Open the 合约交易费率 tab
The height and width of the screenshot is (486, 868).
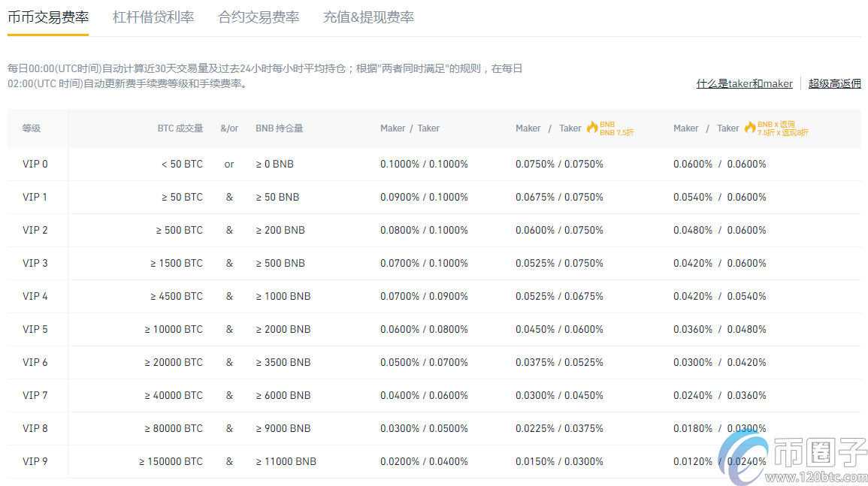click(259, 17)
